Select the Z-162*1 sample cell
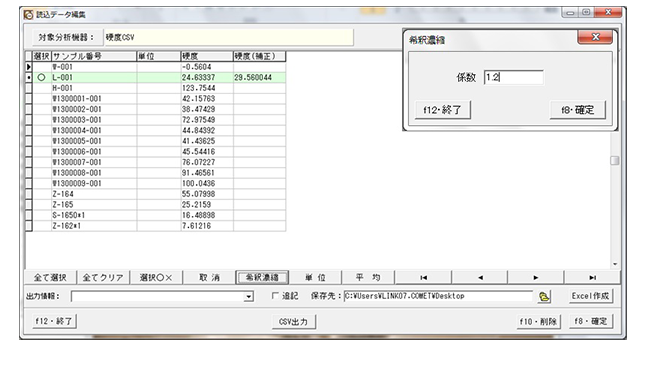Screen dimensions: 648x366 point(94,226)
